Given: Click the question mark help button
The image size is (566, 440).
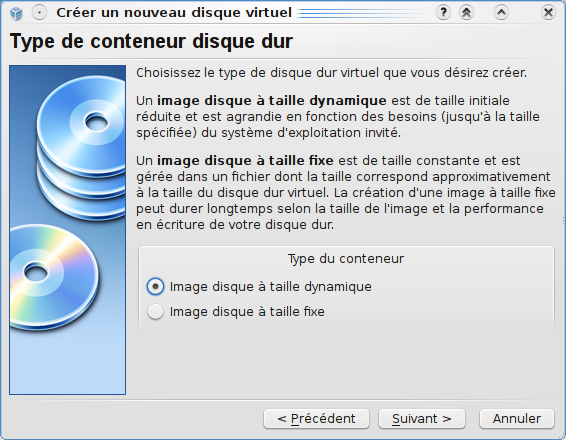Looking at the screenshot, I should [x=443, y=13].
